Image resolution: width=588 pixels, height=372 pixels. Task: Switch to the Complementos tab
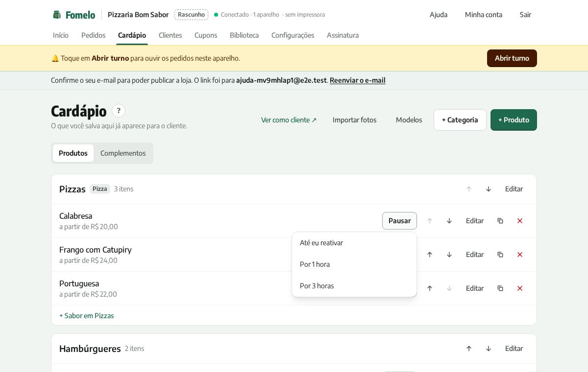tap(123, 153)
